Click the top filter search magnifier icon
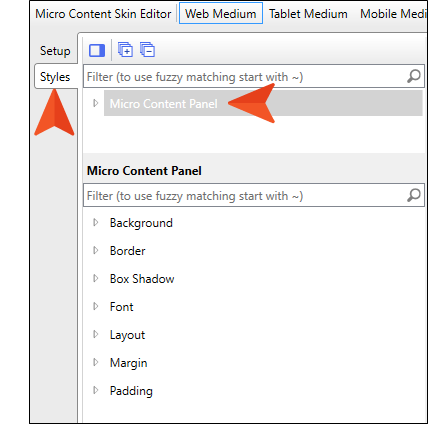Screen dimensions: 428x424 (x=414, y=76)
